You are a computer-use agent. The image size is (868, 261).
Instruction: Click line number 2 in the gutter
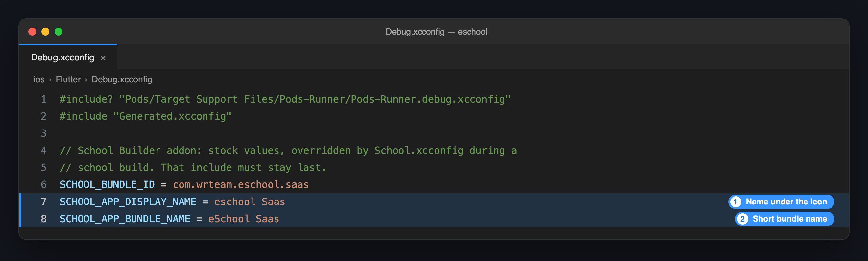[44, 116]
